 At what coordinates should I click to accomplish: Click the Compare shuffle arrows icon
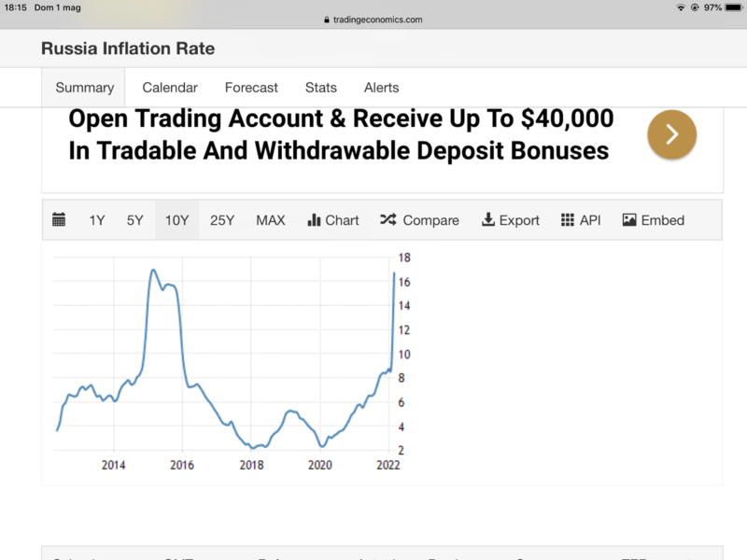[388, 220]
